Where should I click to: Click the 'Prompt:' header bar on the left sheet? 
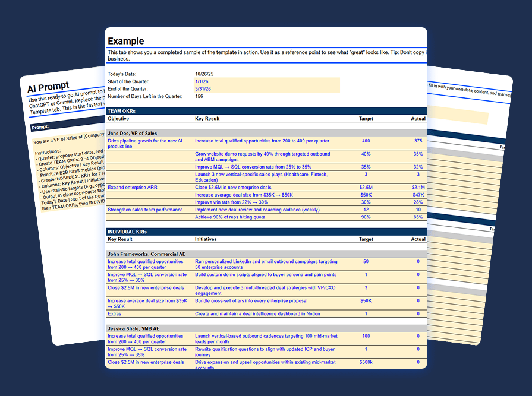point(68,123)
